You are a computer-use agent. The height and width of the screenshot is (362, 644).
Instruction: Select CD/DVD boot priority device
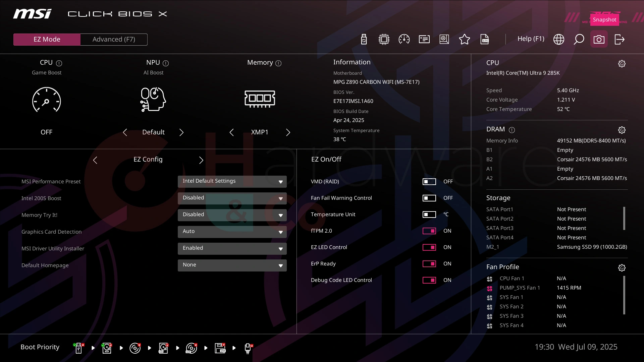click(x=135, y=348)
